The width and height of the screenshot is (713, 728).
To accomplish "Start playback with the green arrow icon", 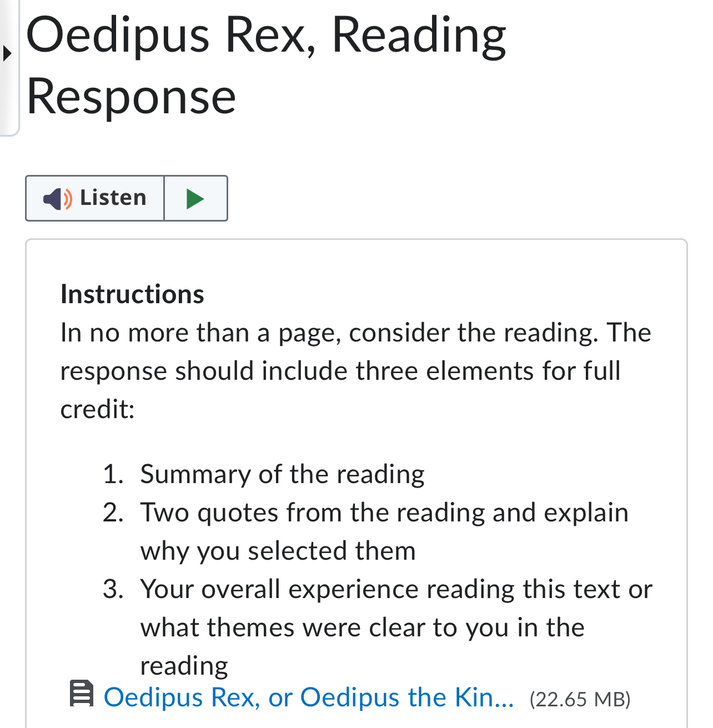I will [195, 198].
